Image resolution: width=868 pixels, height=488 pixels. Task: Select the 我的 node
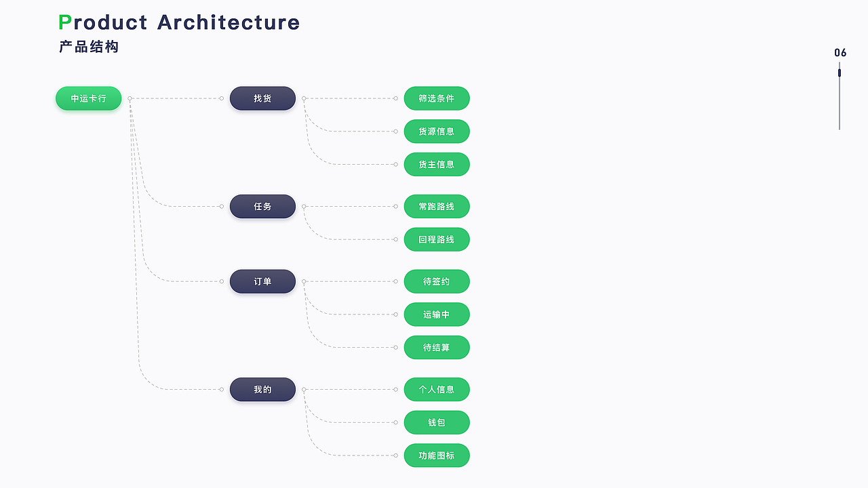coord(262,390)
